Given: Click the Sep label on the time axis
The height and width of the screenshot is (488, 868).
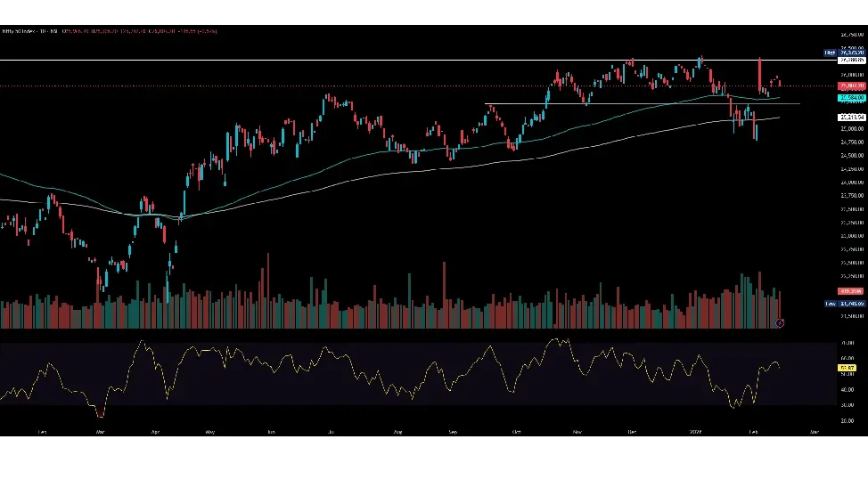Looking at the screenshot, I should pyautogui.click(x=453, y=432).
